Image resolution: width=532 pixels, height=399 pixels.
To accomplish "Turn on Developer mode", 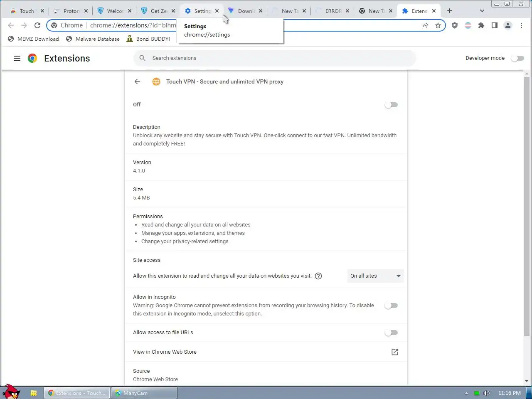I will tap(517, 58).
